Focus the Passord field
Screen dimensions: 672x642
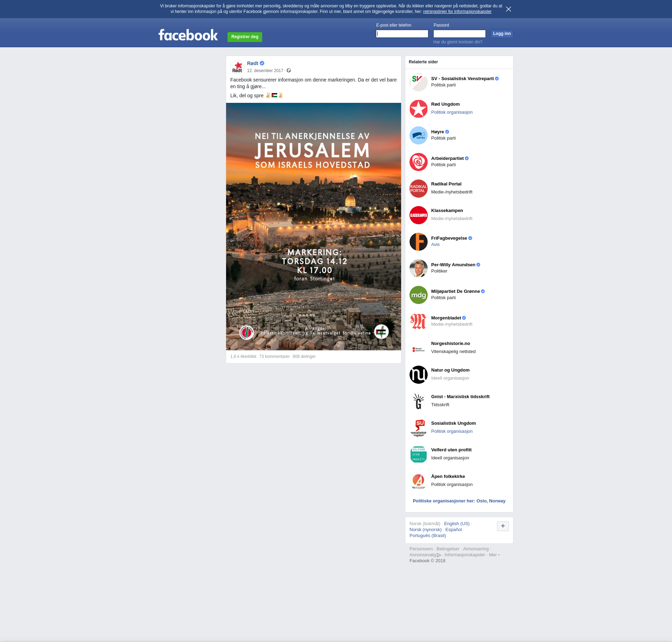point(460,34)
